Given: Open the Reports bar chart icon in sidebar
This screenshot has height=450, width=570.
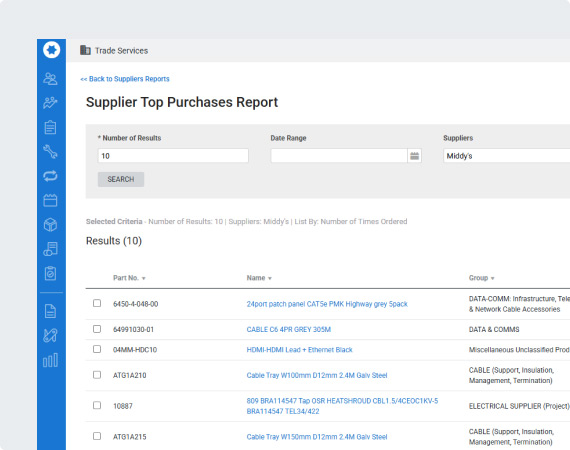Looking at the screenshot, I should coord(51,360).
